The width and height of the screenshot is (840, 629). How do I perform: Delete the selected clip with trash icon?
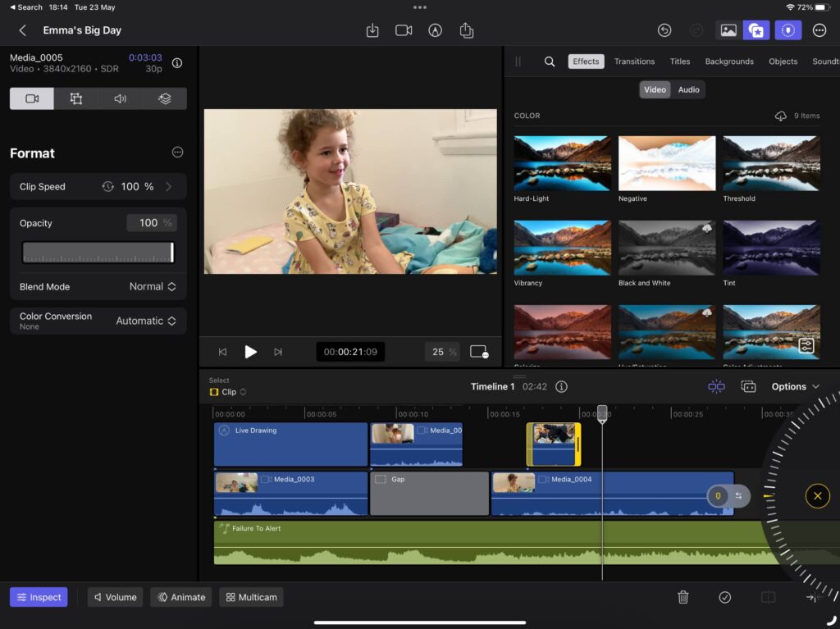(683, 597)
